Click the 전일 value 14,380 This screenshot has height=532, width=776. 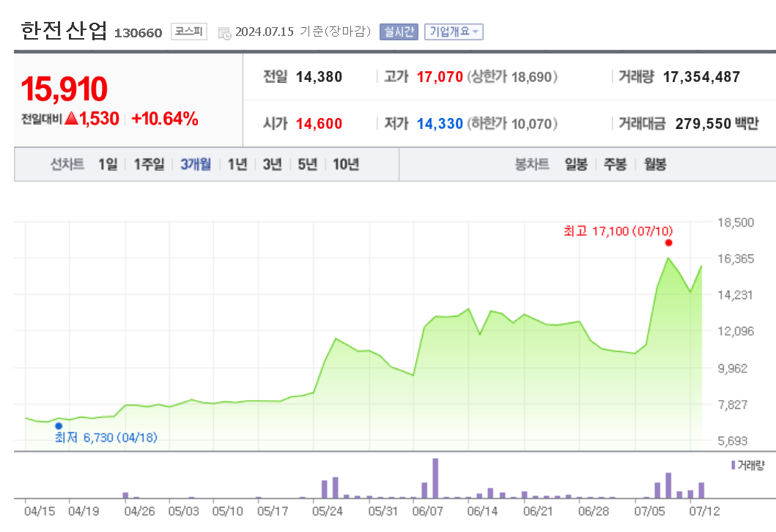click(x=319, y=77)
